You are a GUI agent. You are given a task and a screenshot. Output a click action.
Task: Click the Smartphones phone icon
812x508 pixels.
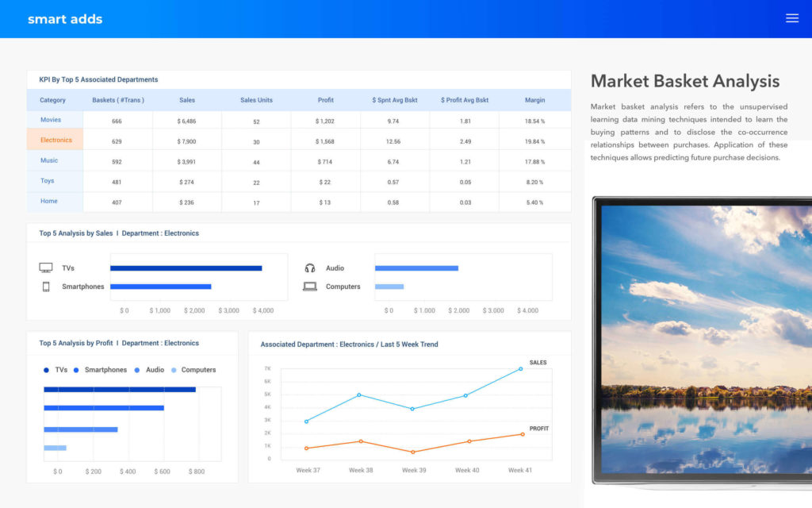point(46,287)
